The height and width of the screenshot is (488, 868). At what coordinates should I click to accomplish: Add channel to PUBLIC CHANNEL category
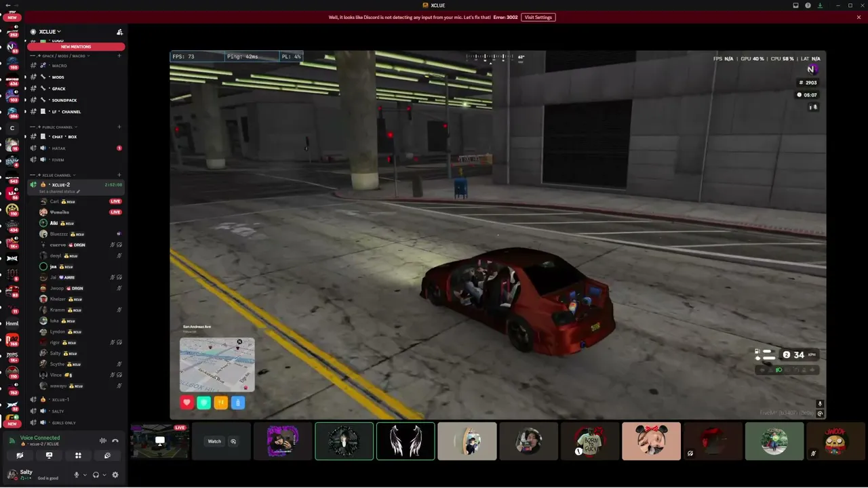(x=119, y=127)
